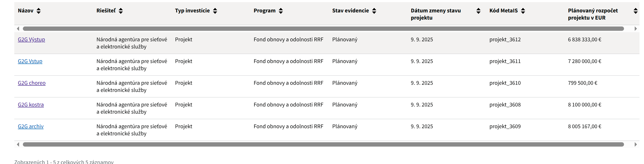
Task: Go to G2G kostra project details
Action: point(31,105)
